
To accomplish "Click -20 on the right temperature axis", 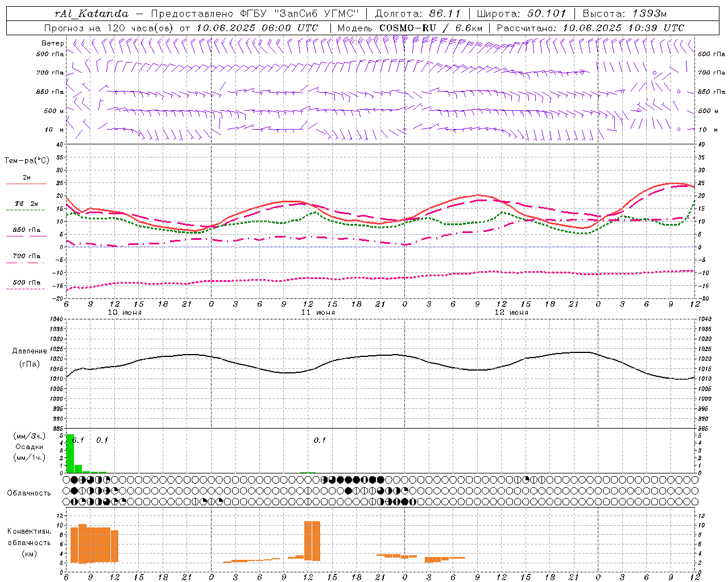I will click(x=704, y=298).
